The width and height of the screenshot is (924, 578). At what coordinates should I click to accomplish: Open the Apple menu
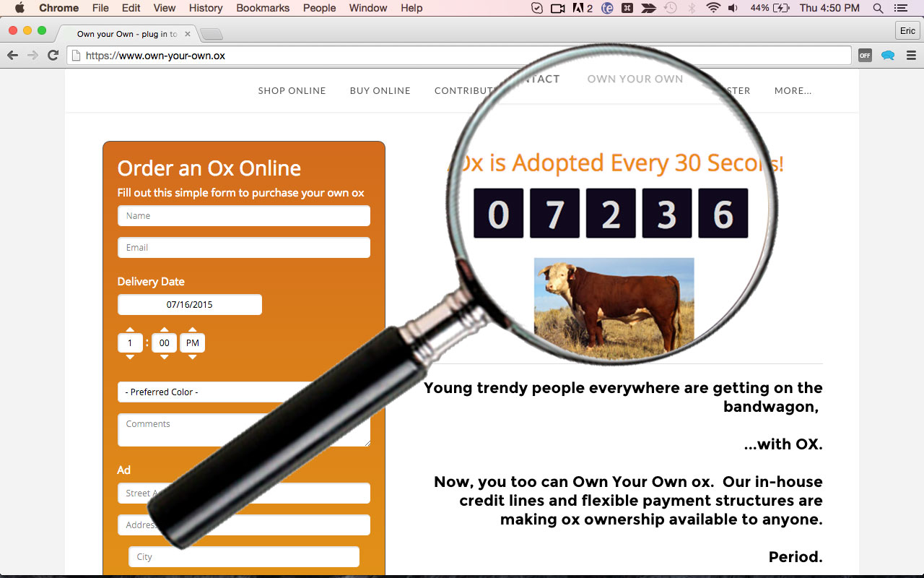tap(19, 8)
